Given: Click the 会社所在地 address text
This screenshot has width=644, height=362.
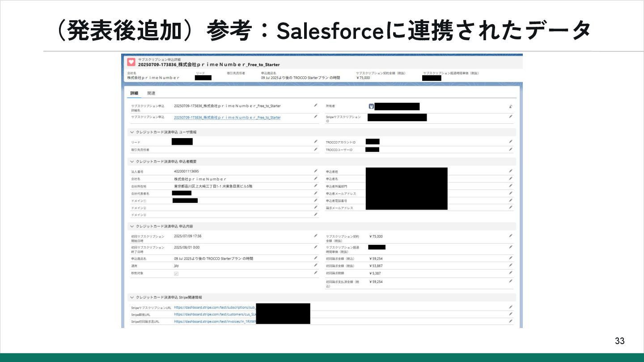Looking at the screenshot, I should coord(213,186).
